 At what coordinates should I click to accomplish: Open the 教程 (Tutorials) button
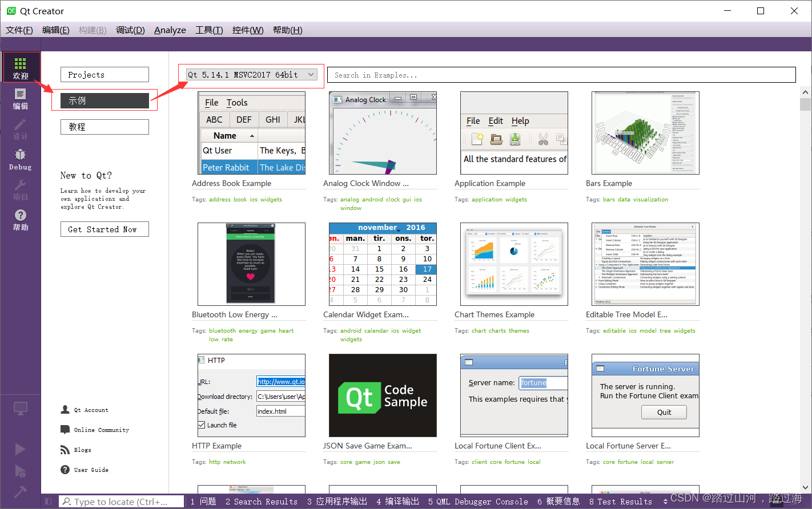(104, 127)
